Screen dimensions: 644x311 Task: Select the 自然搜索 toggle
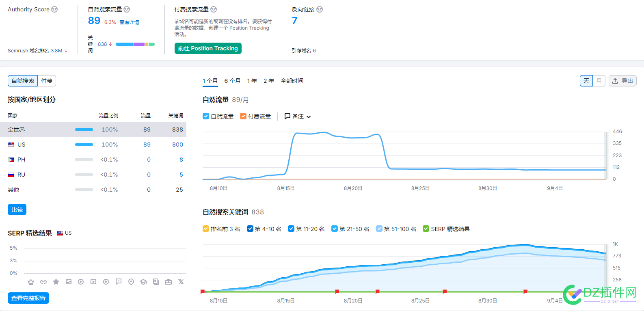tap(23, 81)
